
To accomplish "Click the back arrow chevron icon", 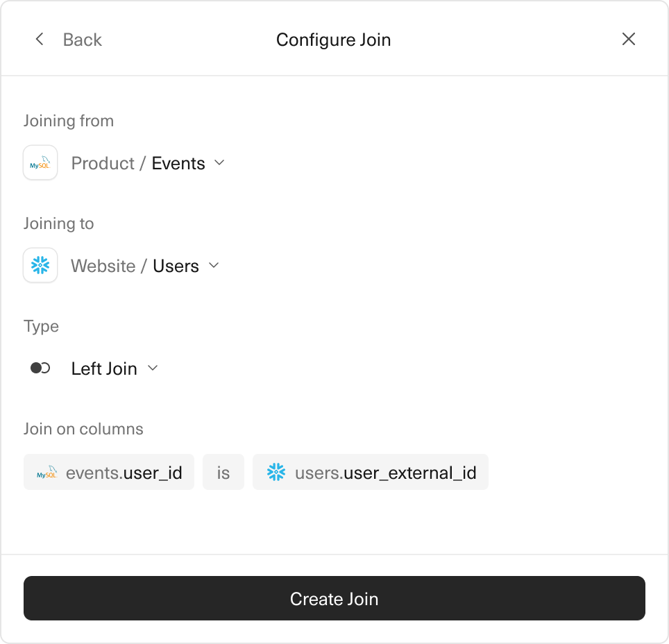I will (x=40, y=40).
